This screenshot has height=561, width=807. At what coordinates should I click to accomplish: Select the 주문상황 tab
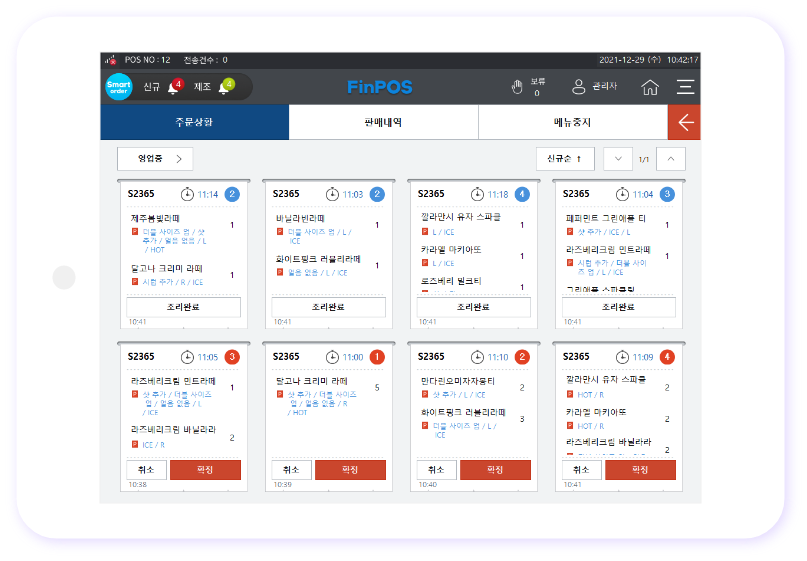(x=195, y=122)
